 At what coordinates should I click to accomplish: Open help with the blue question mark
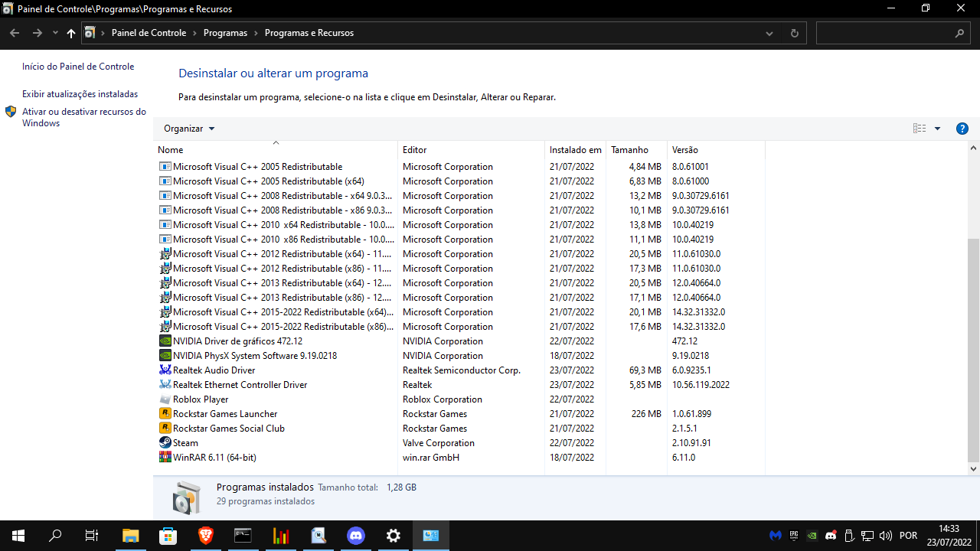click(x=962, y=129)
